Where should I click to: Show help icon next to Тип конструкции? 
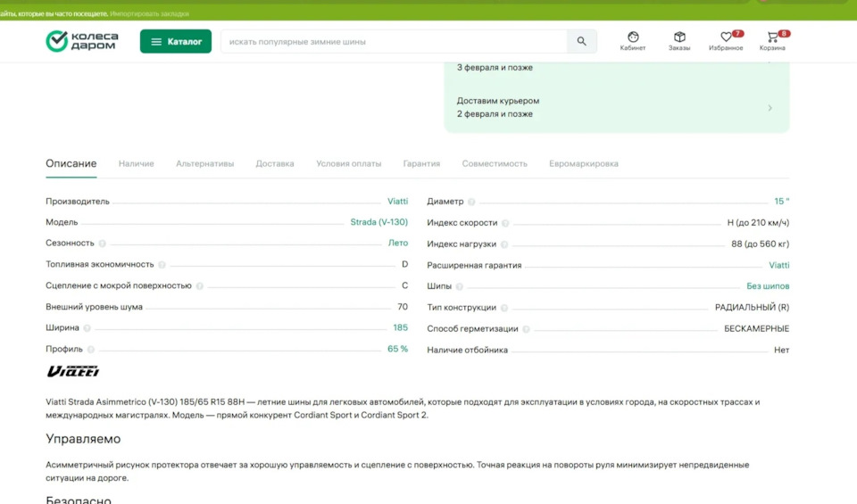pos(503,308)
